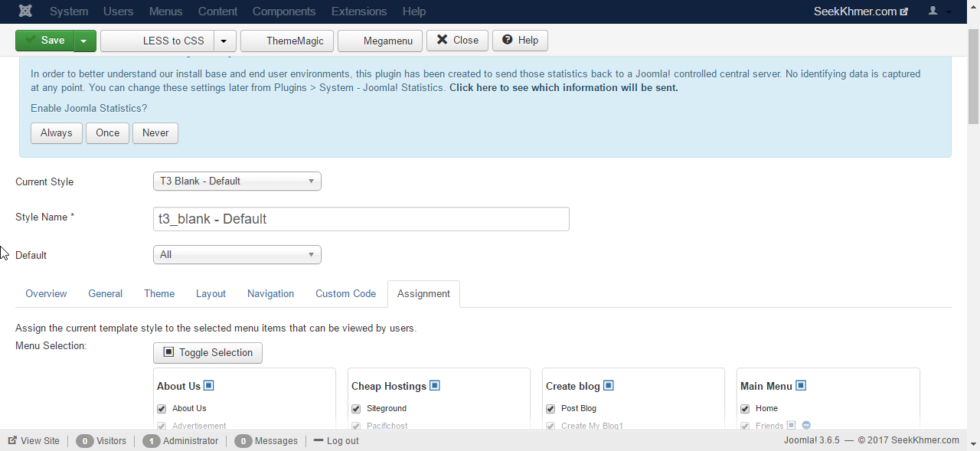Open the Extensions menu
The width and height of the screenshot is (980, 451).
click(x=359, y=11)
